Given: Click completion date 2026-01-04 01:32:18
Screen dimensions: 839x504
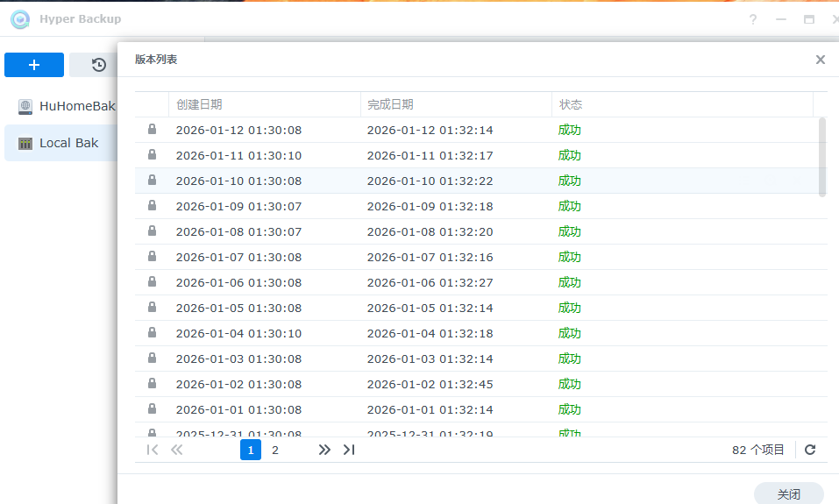Looking at the screenshot, I should (430, 333).
